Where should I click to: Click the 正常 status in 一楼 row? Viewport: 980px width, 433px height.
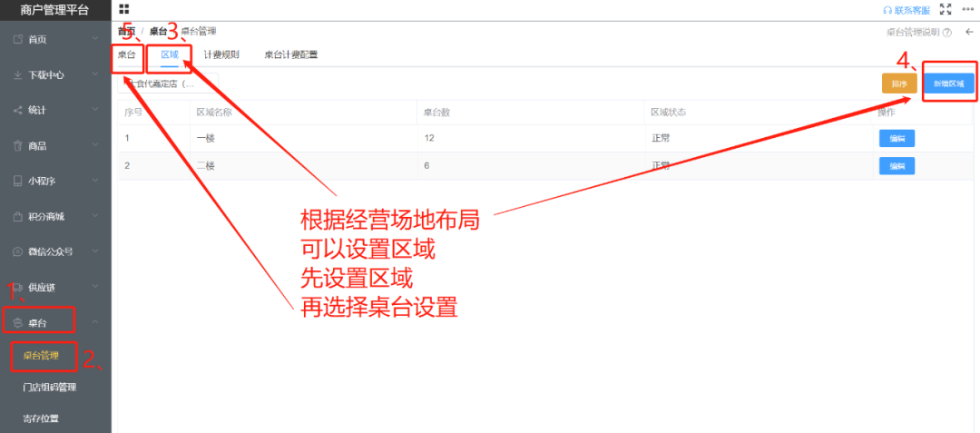pyautogui.click(x=661, y=138)
